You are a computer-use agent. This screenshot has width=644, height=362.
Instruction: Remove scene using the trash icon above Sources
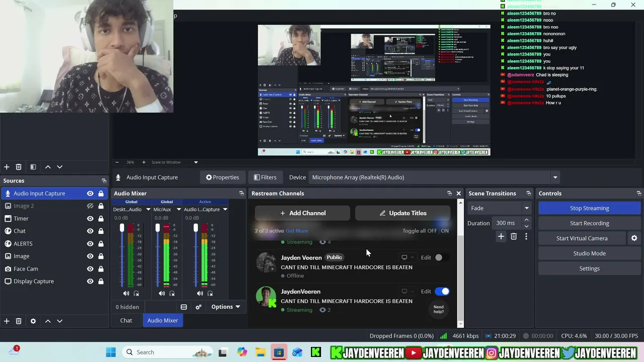pos(19,167)
